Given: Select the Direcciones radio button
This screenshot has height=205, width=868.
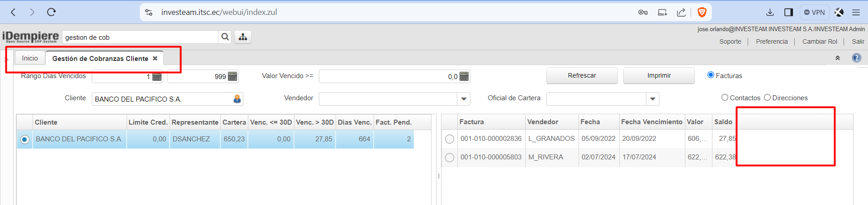Looking at the screenshot, I should (x=767, y=98).
